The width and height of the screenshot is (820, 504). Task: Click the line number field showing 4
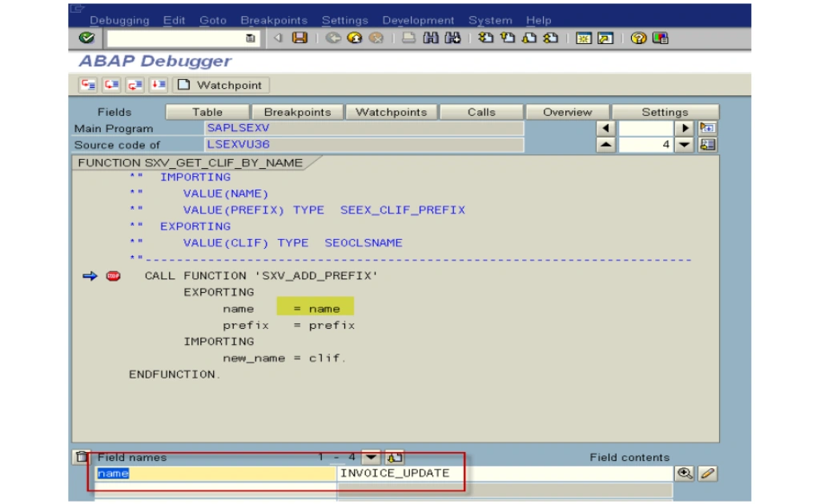[646, 145]
